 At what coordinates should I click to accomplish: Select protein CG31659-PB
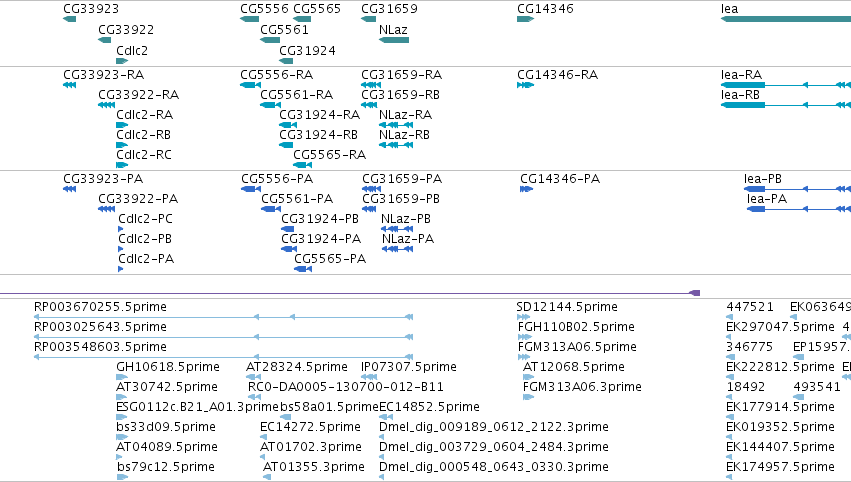(x=401, y=199)
